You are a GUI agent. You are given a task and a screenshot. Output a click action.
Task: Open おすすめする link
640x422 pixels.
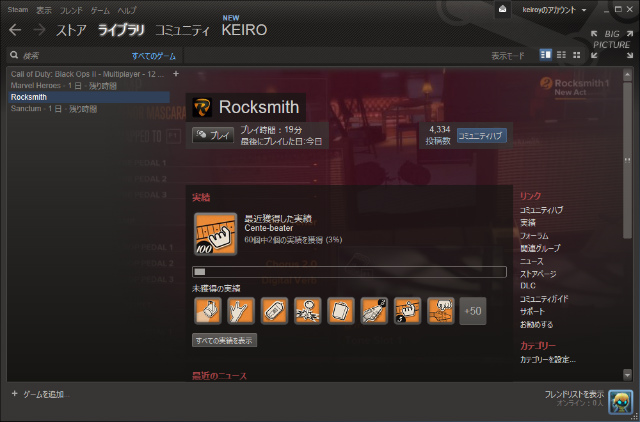point(537,324)
